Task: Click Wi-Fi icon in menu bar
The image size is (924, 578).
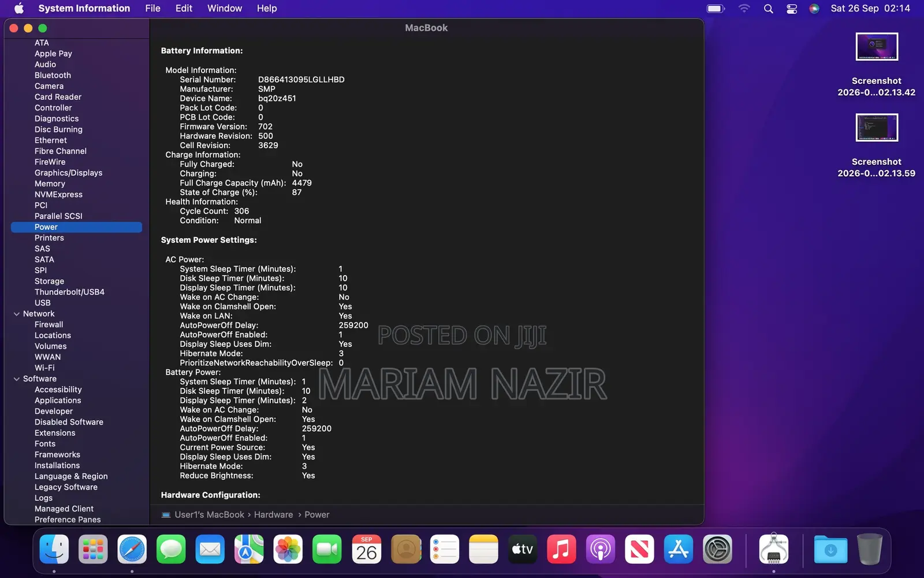Action: point(744,8)
